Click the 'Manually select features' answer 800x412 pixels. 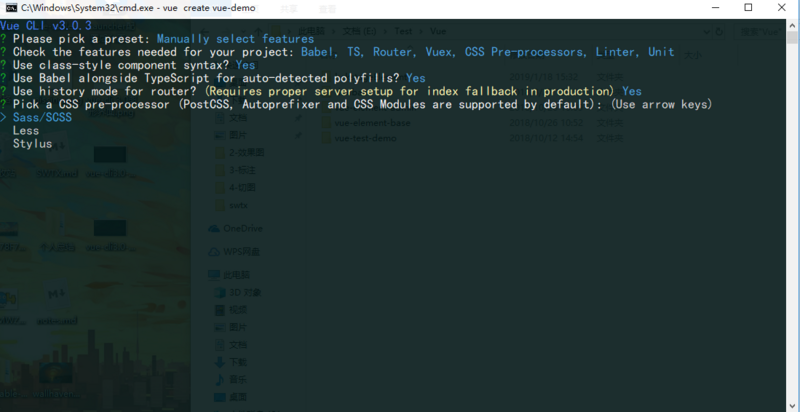click(x=235, y=39)
